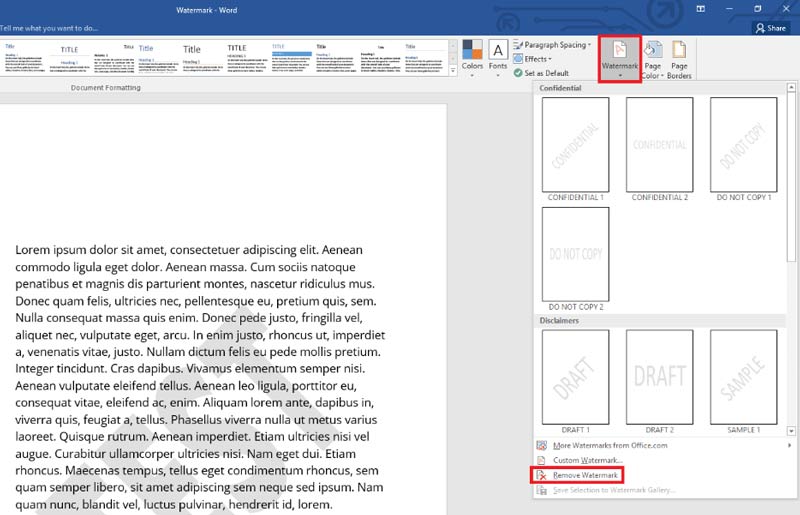Click the Document Formatting group label
The image size is (800, 515).
(x=106, y=88)
